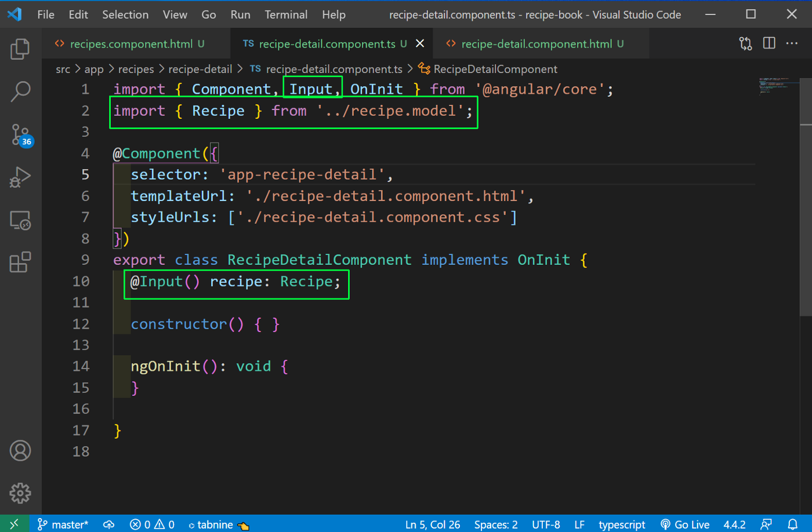Change end of line sequence LF

(x=579, y=524)
